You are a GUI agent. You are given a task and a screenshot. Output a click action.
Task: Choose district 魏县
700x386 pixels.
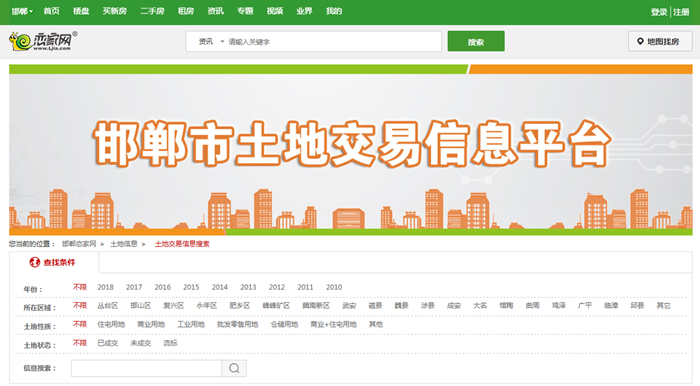point(402,306)
